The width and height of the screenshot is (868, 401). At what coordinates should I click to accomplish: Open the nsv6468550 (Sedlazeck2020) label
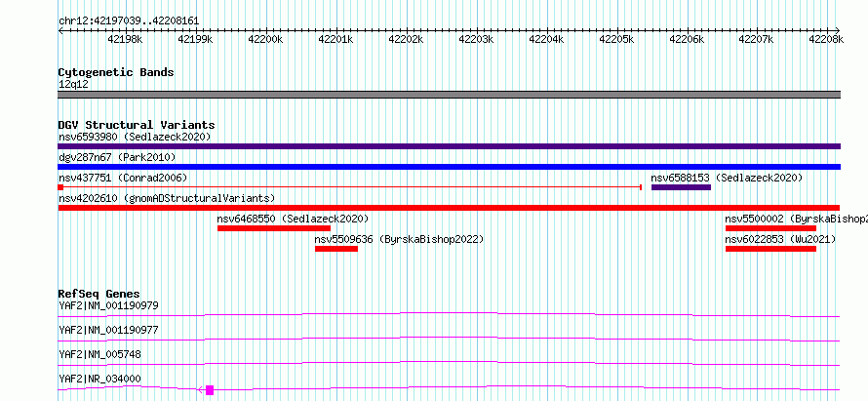pyautogui.click(x=293, y=219)
